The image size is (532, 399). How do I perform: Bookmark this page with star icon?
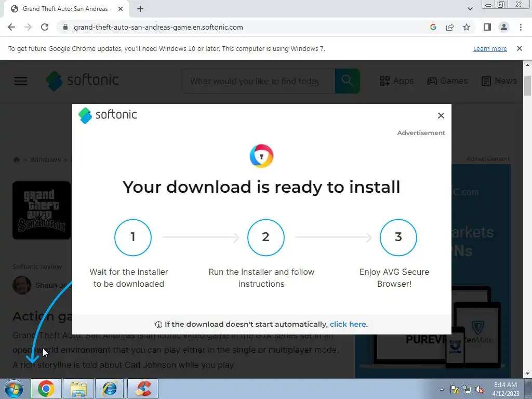point(467,27)
